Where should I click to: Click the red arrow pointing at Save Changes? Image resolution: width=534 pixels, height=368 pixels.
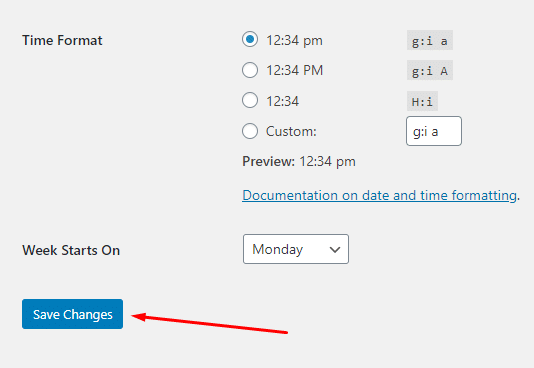click(210, 323)
